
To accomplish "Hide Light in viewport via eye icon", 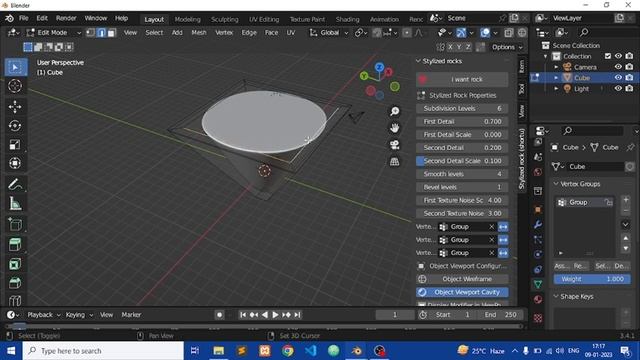I will [618, 88].
